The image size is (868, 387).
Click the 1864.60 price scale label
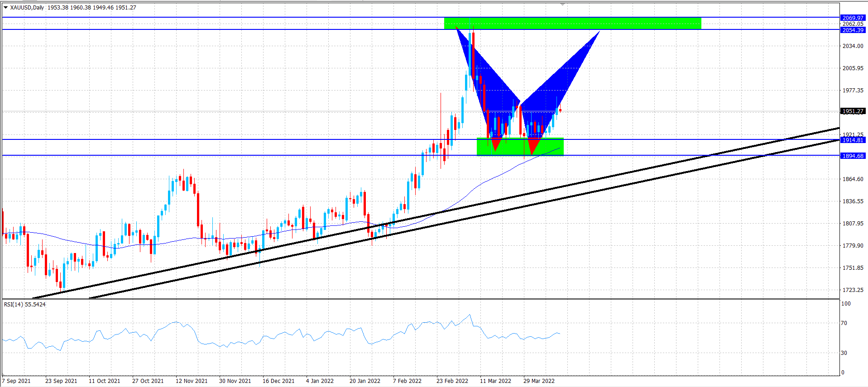coord(853,179)
